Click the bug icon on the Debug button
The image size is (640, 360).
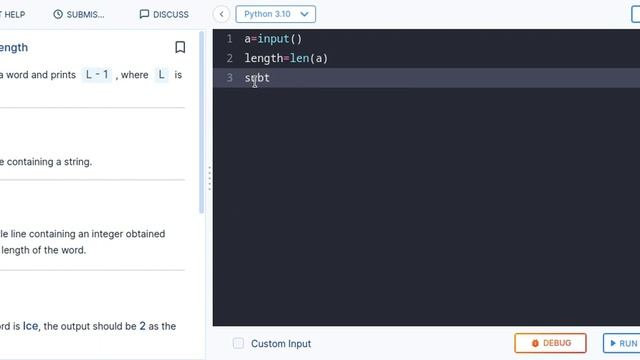pos(535,343)
